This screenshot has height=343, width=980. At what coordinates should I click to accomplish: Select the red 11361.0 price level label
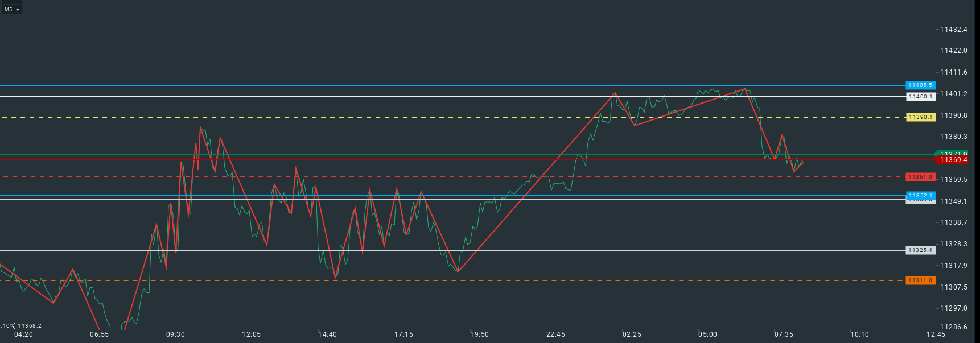point(920,177)
